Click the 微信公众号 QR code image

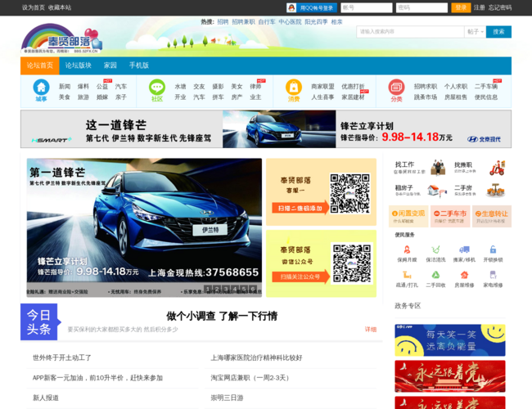pos(351,263)
